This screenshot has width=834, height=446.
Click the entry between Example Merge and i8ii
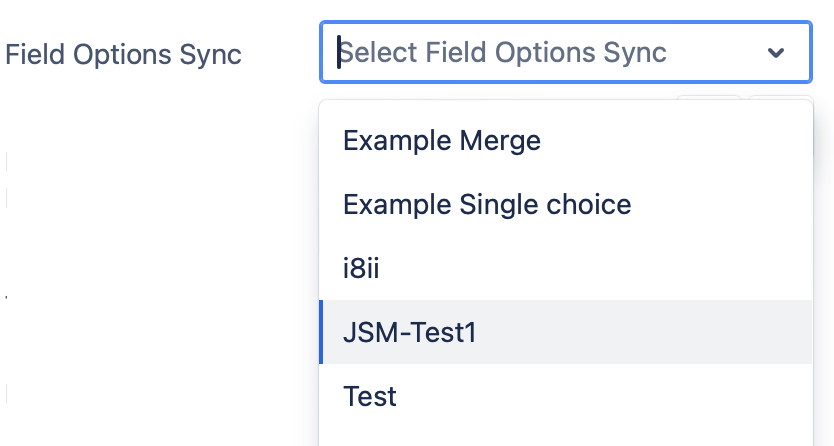tap(487, 205)
